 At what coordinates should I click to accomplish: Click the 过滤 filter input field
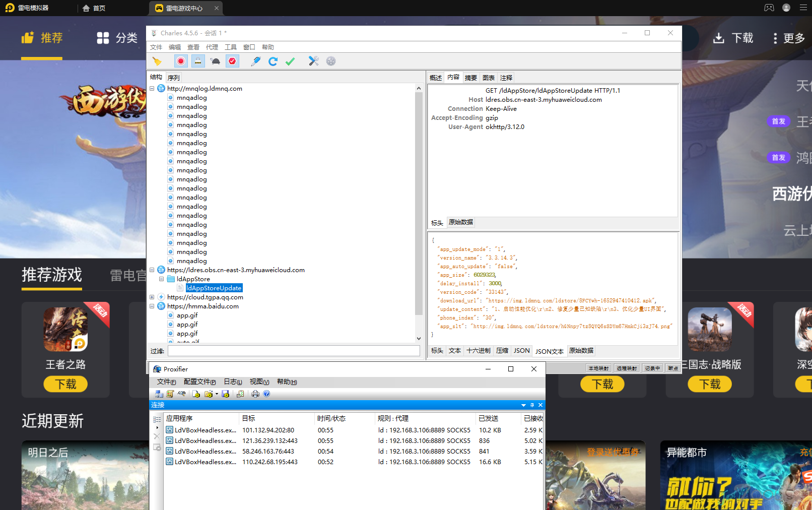coord(294,351)
